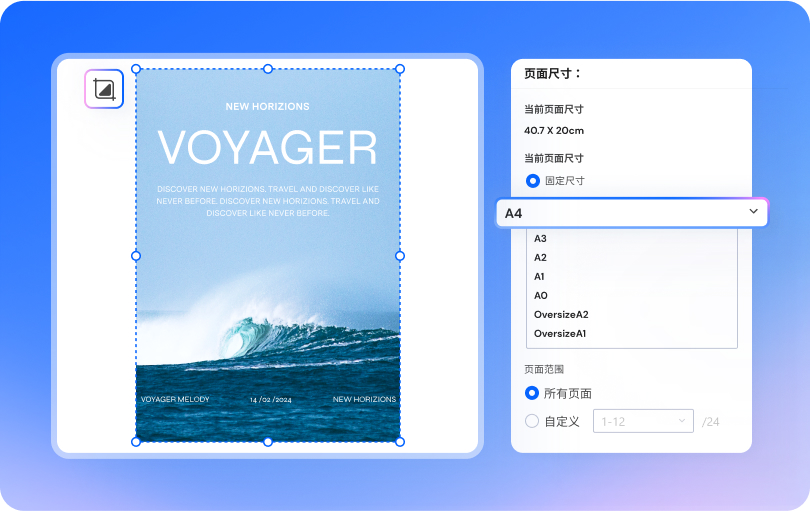Image resolution: width=810 pixels, height=511 pixels.
Task: Select OversizeA1 page size option
Action: (561, 334)
